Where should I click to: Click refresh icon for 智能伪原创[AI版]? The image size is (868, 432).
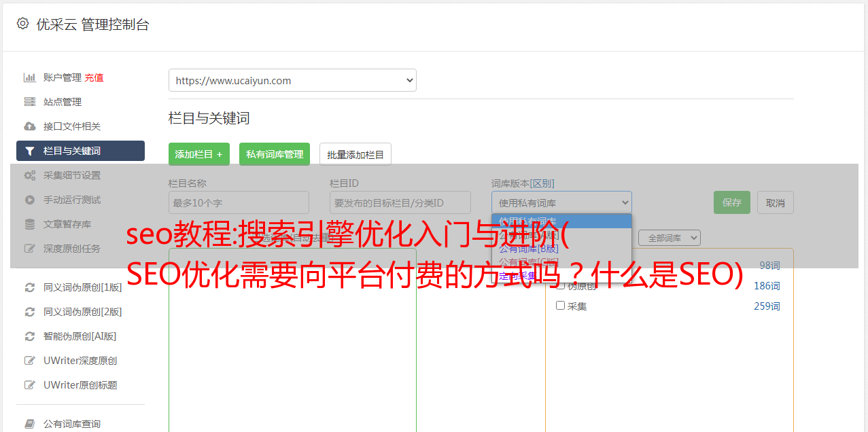29,336
